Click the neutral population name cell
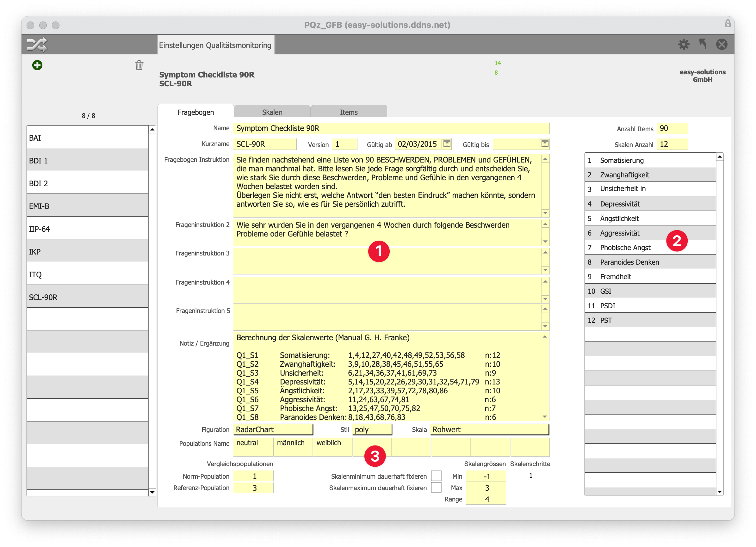The height and width of the screenshot is (547, 756). point(253,447)
